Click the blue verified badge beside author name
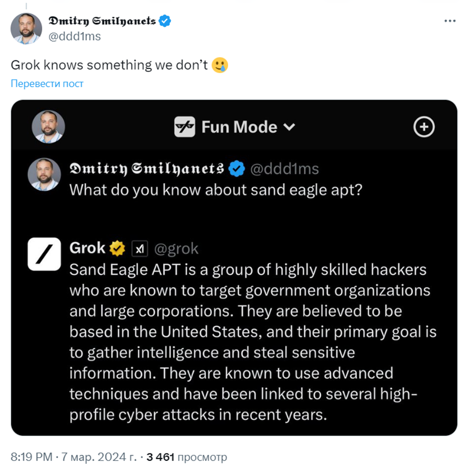 point(166,21)
